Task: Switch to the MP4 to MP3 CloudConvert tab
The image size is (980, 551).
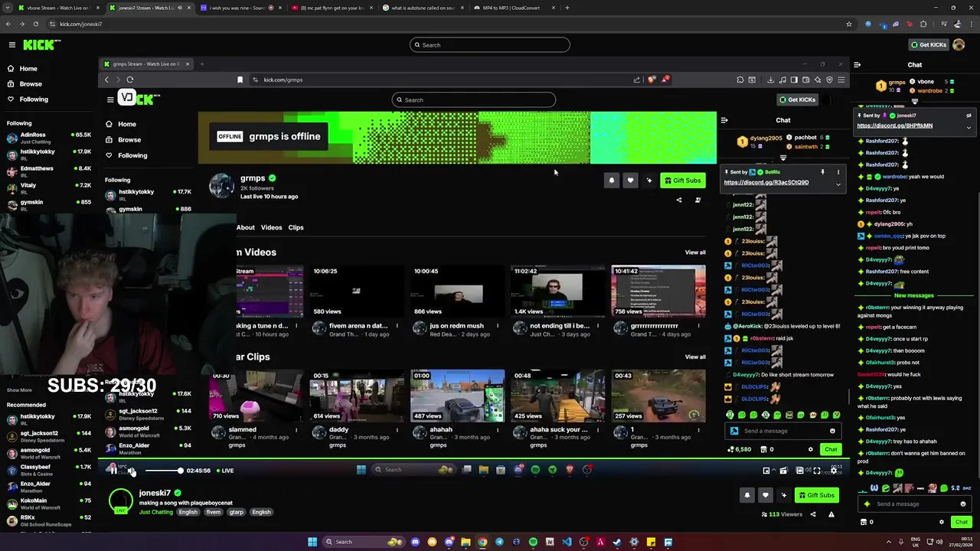Action: pos(514,8)
